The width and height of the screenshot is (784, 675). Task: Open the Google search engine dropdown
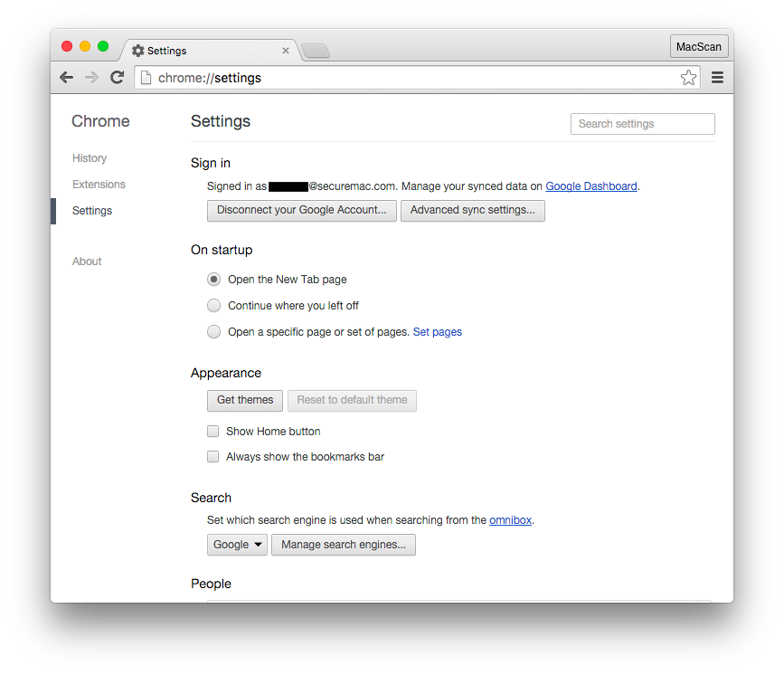click(x=238, y=545)
